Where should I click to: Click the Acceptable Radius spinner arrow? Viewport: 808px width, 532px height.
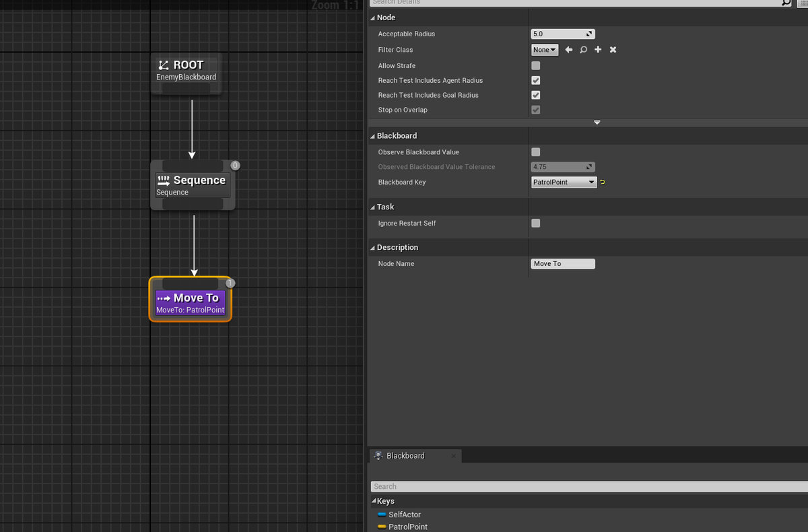click(589, 34)
